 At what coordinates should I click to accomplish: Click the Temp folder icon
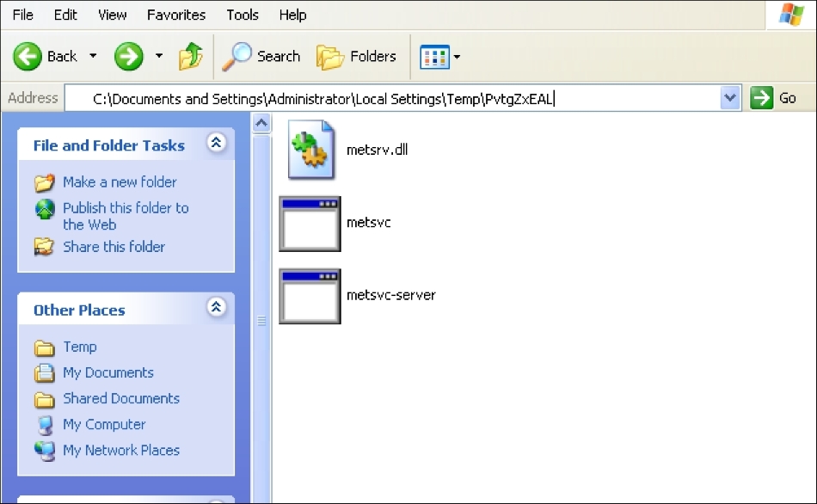44,347
